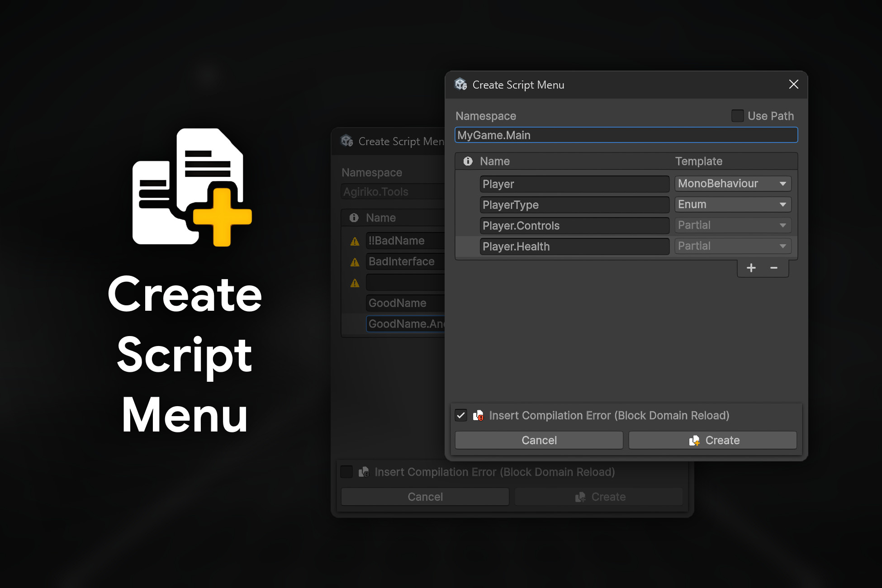Screen dimensions: 882x588
Task: Click the info icon beside Name header
Action: point(468,161)
